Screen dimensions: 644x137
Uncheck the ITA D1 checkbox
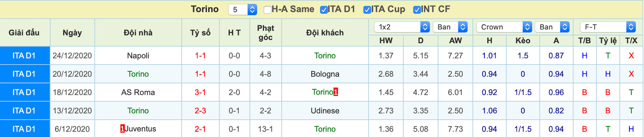click(x=324, y=10)
